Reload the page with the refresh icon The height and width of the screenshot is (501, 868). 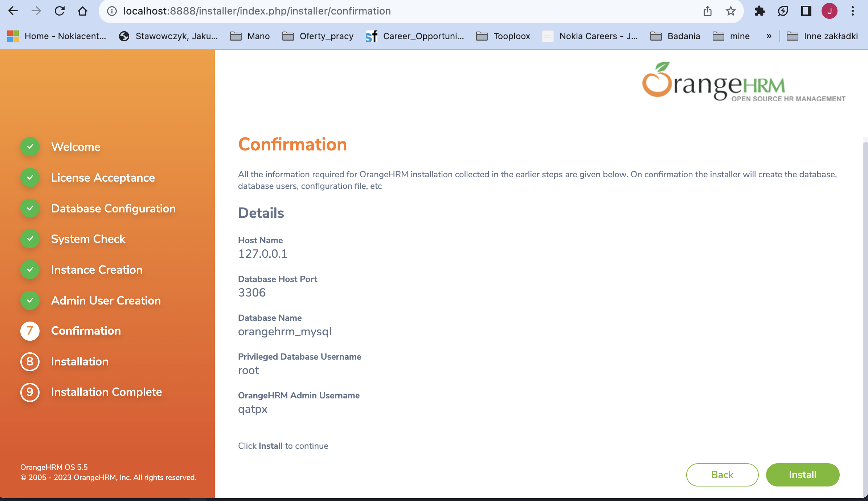[60, 11]
